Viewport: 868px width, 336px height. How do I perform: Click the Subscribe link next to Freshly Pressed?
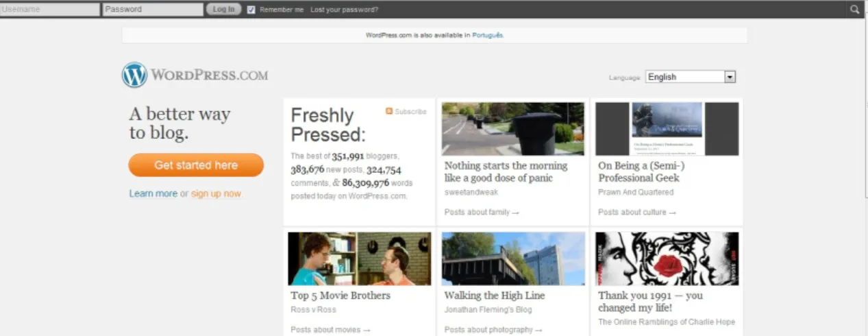(410, 111)
